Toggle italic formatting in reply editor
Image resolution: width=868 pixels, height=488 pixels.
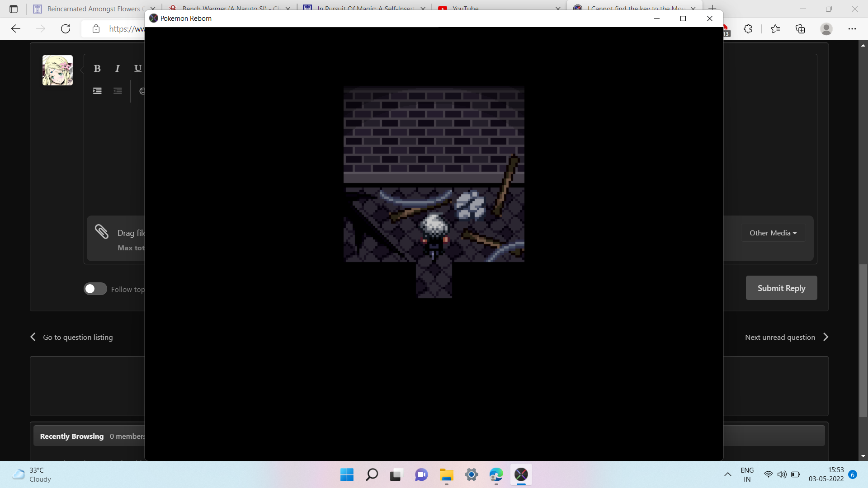[118, 69]
